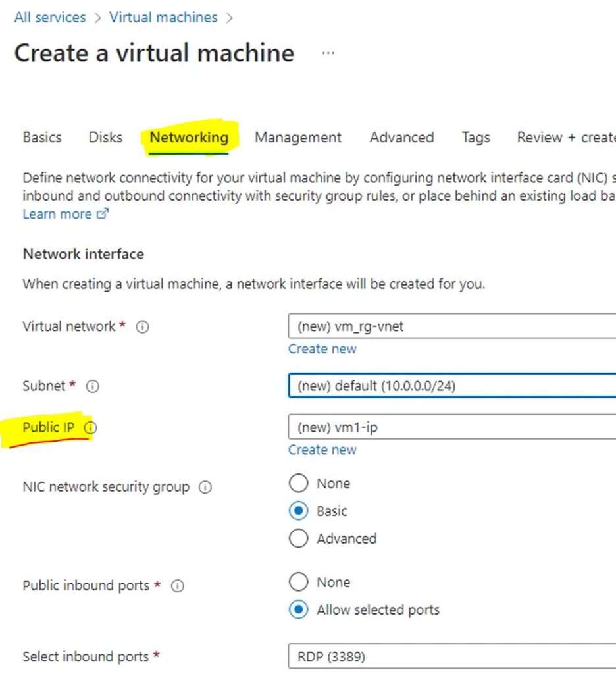Switch to the Tags tab

click(x=475, y=137)
